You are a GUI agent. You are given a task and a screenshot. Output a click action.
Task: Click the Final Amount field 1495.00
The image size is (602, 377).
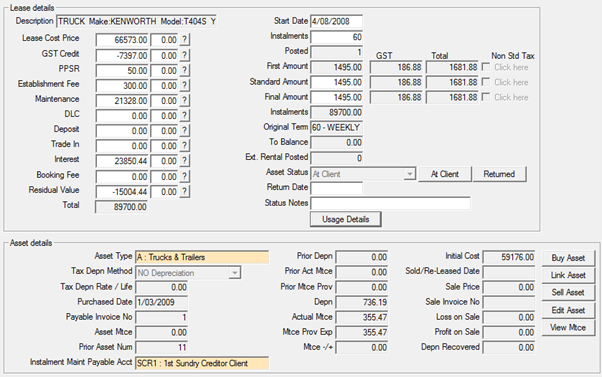pos(337,97)
